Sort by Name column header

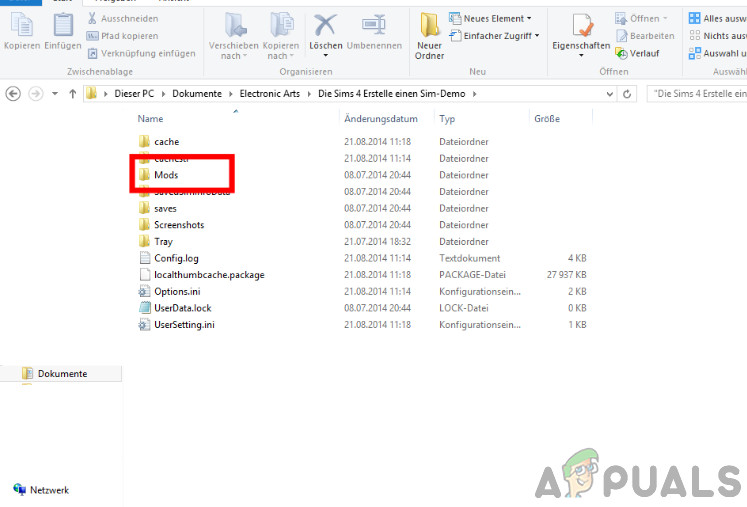[x=151, y=119]
